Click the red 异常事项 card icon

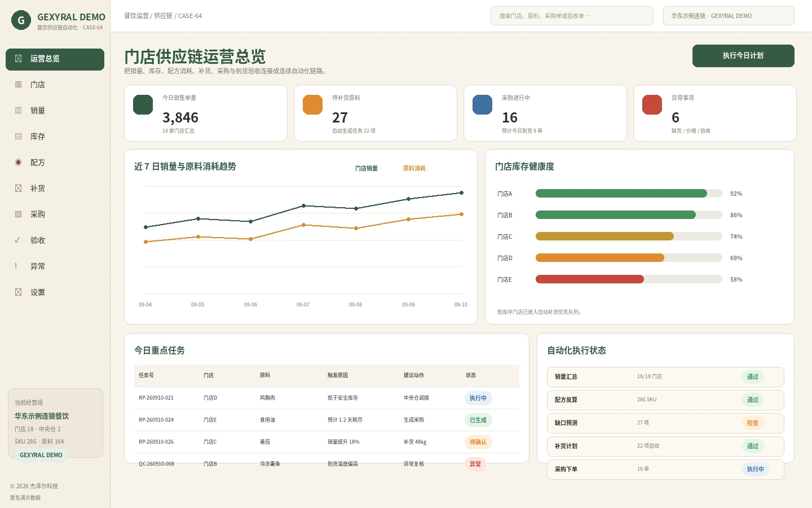tap(652, 105)
